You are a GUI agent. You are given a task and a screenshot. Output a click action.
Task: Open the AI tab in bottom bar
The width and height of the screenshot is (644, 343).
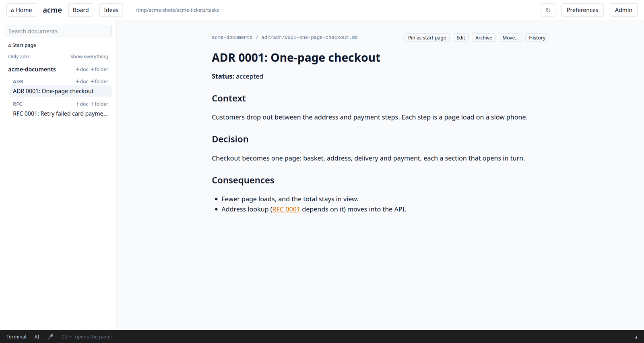pyautogui.click(x=37, y=337)
